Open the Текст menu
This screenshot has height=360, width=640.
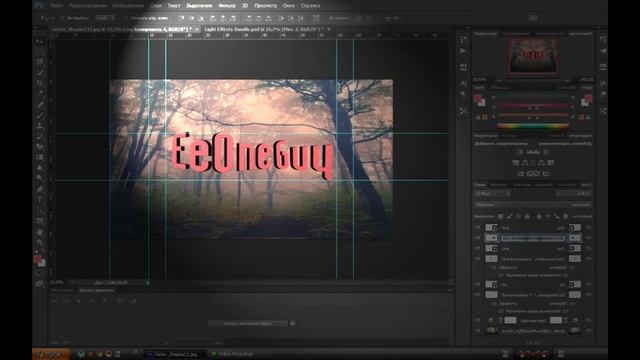174,6
